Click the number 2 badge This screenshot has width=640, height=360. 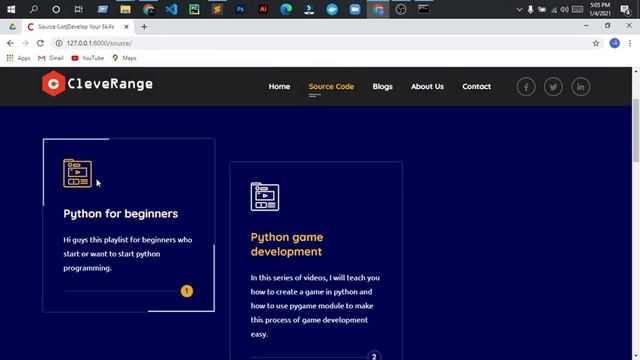[x=374, y=356]
